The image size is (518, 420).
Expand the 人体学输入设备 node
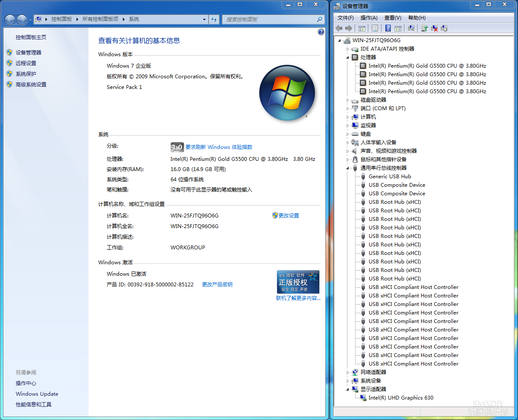[347, 143]
